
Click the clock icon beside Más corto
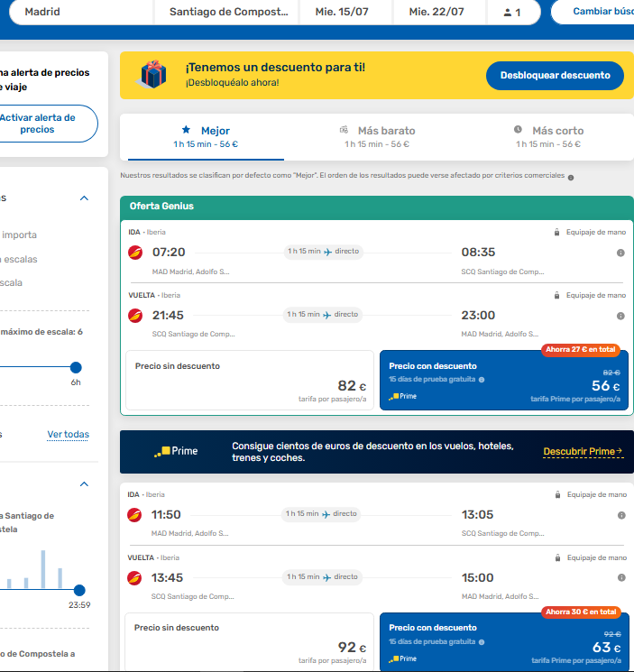click(x=518, y=129)
